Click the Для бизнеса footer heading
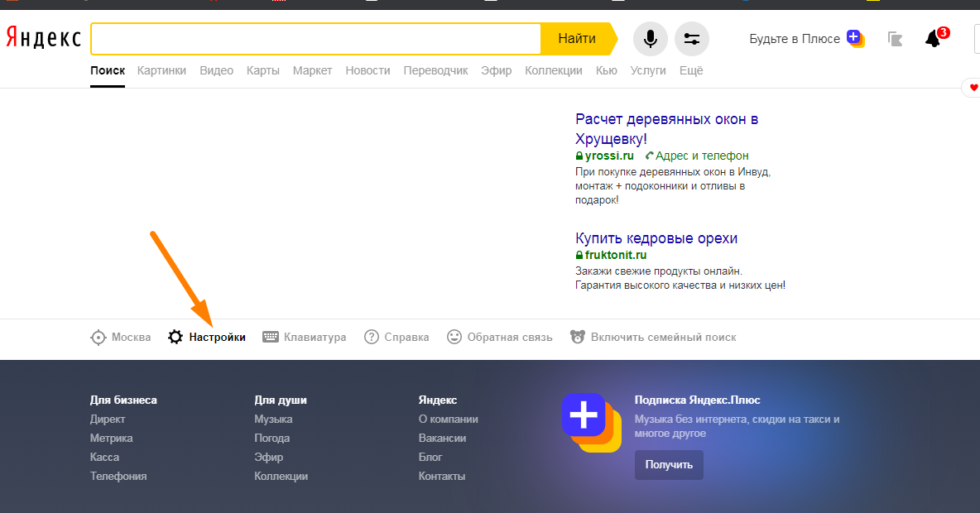The height and width of the screenshot is (513, 980). coord(123,400)
